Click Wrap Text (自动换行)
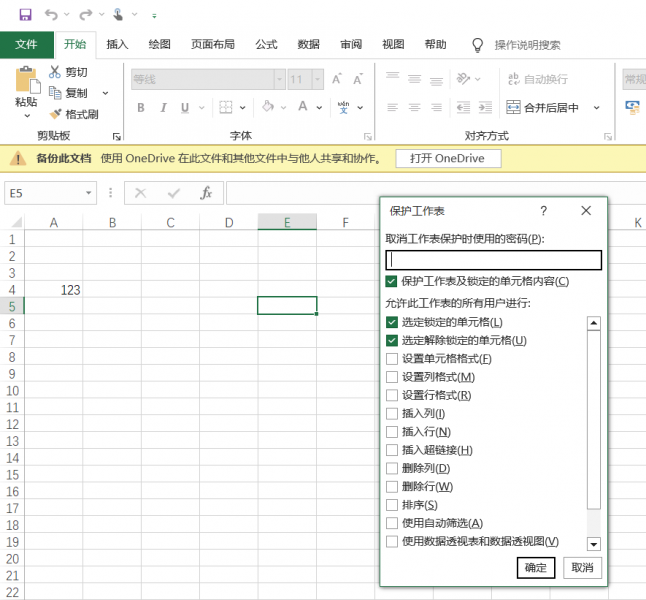The height and width of the screenshot is (600, 646). click(538, 79)
